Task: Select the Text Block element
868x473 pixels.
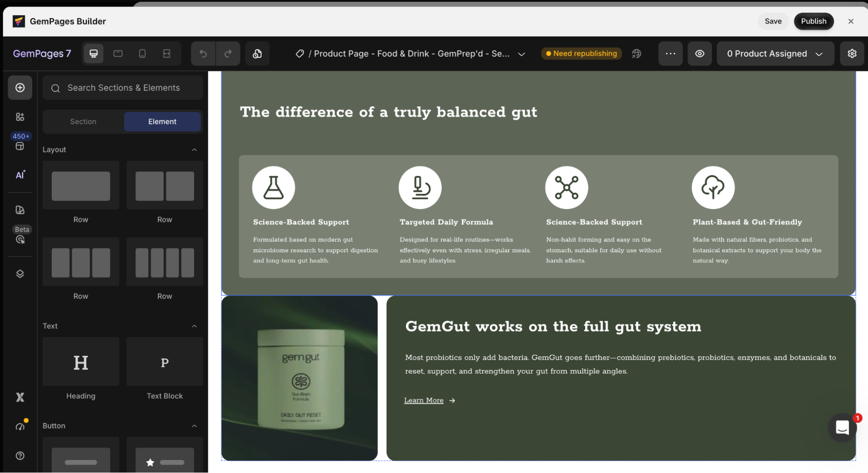Action: click(x=165, y=362)
